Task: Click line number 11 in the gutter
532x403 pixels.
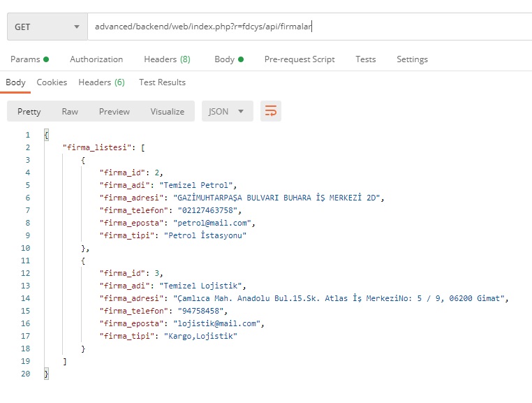Action: click(x=26, y=261)
